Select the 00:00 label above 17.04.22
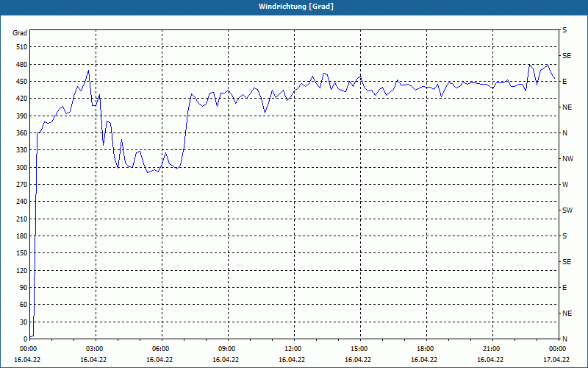The height and width of the screenshot is (368, 588). 558,349
